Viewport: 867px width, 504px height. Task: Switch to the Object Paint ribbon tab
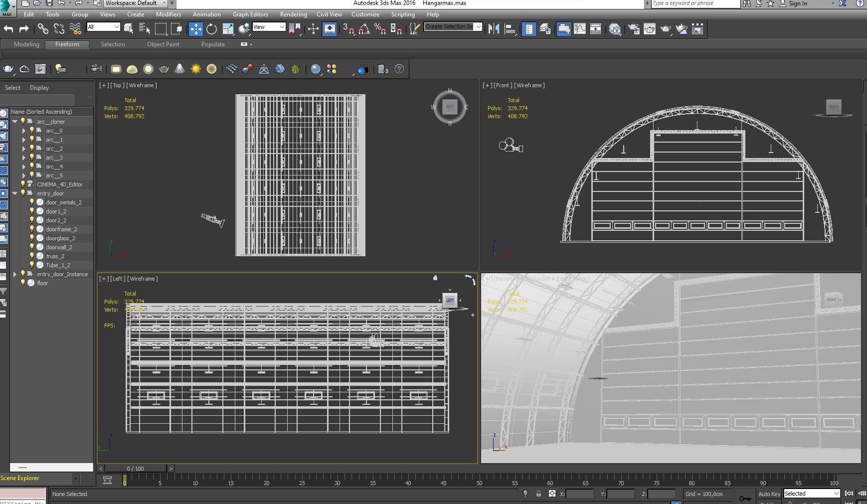(163, 44)
